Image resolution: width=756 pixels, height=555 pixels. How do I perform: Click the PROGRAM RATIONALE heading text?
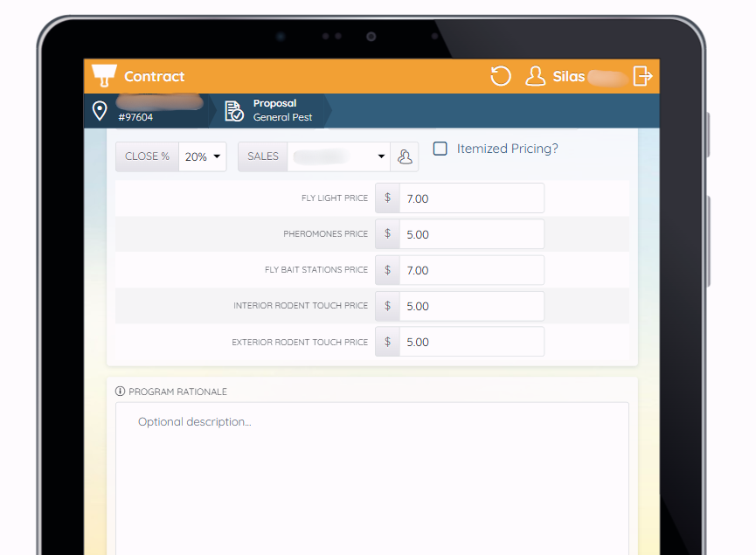click(x=177, y=392)
